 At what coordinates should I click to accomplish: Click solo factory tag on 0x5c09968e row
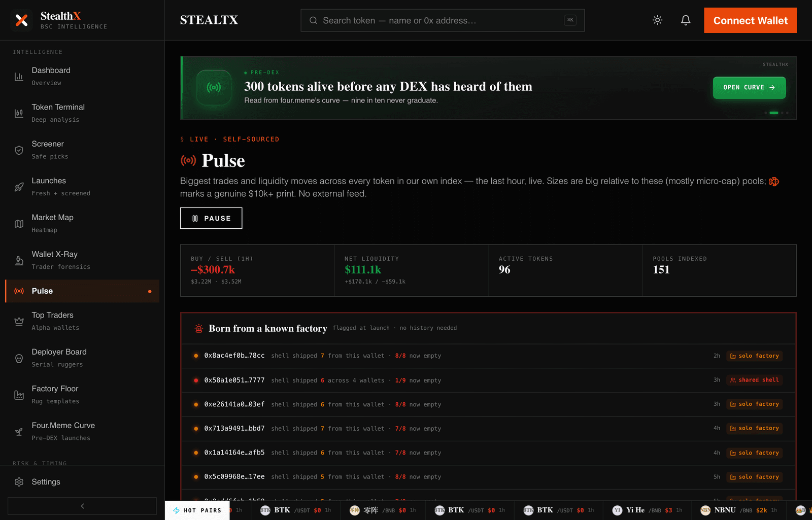[754, 477]
